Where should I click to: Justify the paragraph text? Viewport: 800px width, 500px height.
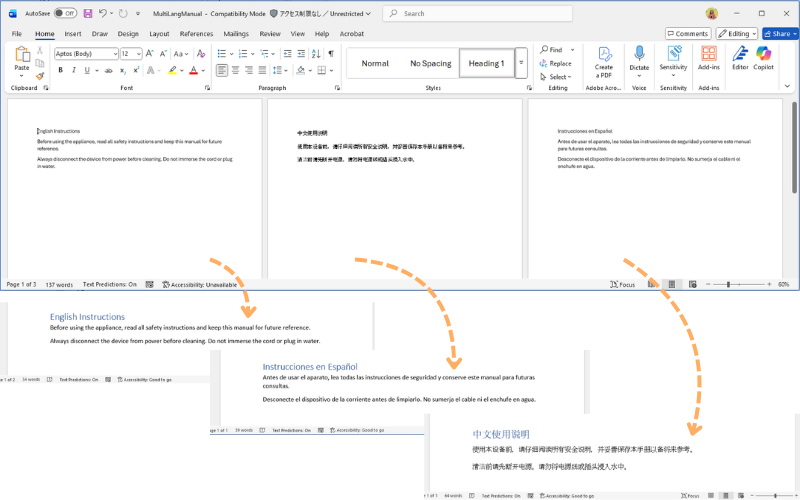262,70
